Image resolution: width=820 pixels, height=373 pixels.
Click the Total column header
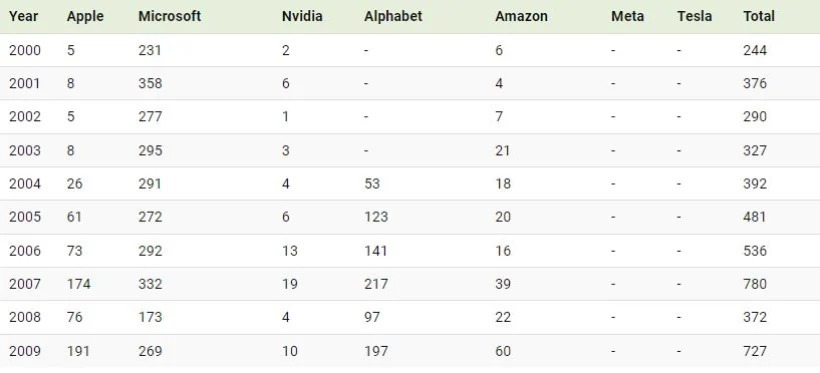coord(759,16)
